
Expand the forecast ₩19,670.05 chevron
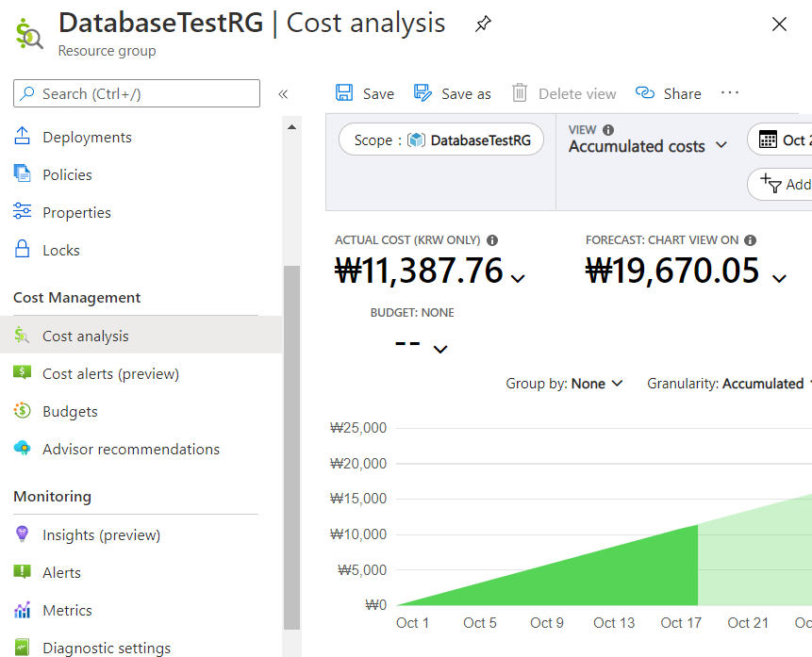[779, 278]
